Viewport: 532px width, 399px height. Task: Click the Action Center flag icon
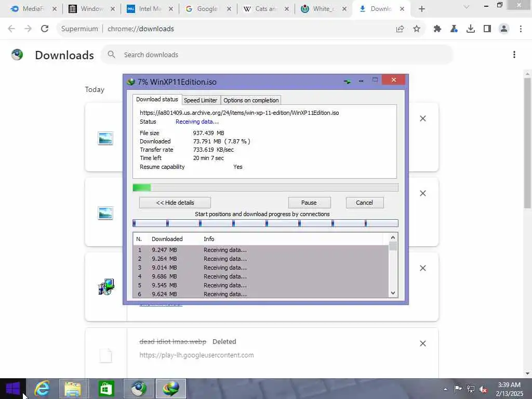point(458,389)
